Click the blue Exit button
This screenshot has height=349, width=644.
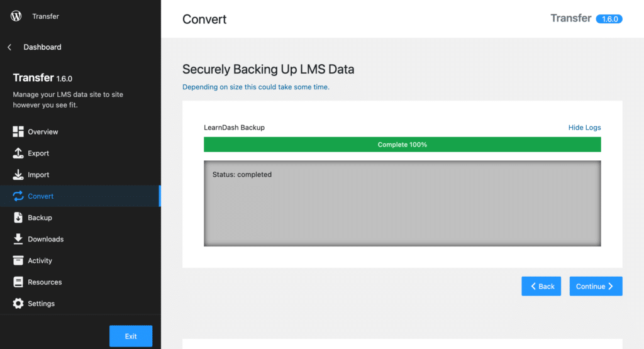[131, 336]
